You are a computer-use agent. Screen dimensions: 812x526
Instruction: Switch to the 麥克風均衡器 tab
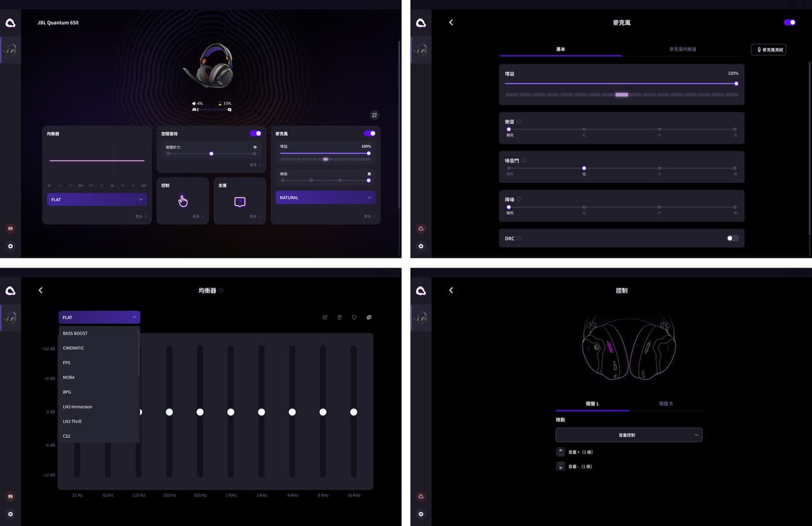[683, 49]
